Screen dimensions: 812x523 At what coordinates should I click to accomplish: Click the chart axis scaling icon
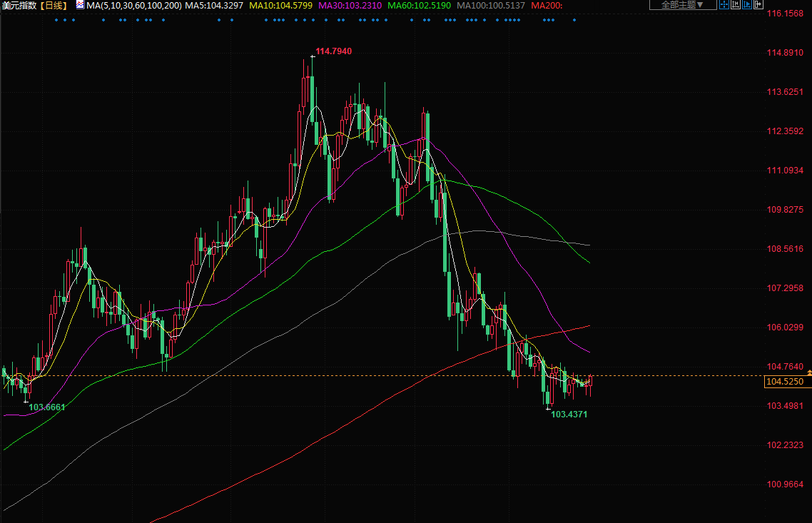coord(736,5)
